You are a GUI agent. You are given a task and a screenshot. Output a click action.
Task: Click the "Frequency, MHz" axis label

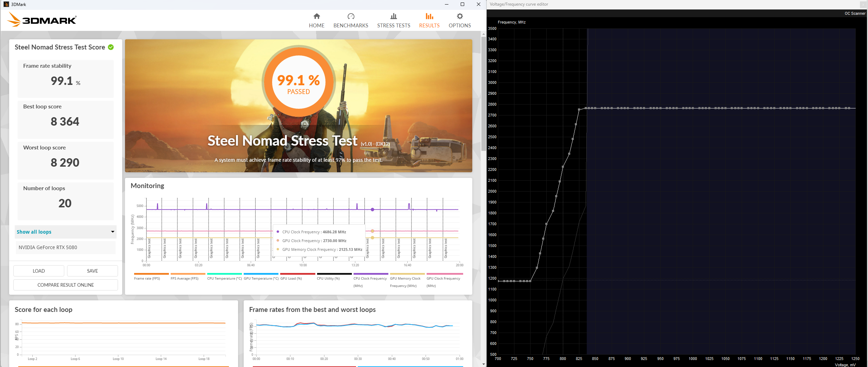512,22
